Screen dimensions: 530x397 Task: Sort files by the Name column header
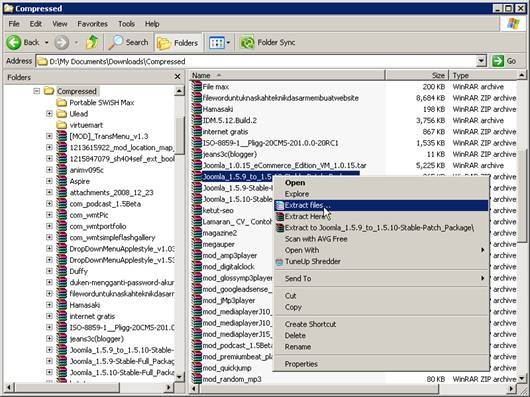point(287,75)
